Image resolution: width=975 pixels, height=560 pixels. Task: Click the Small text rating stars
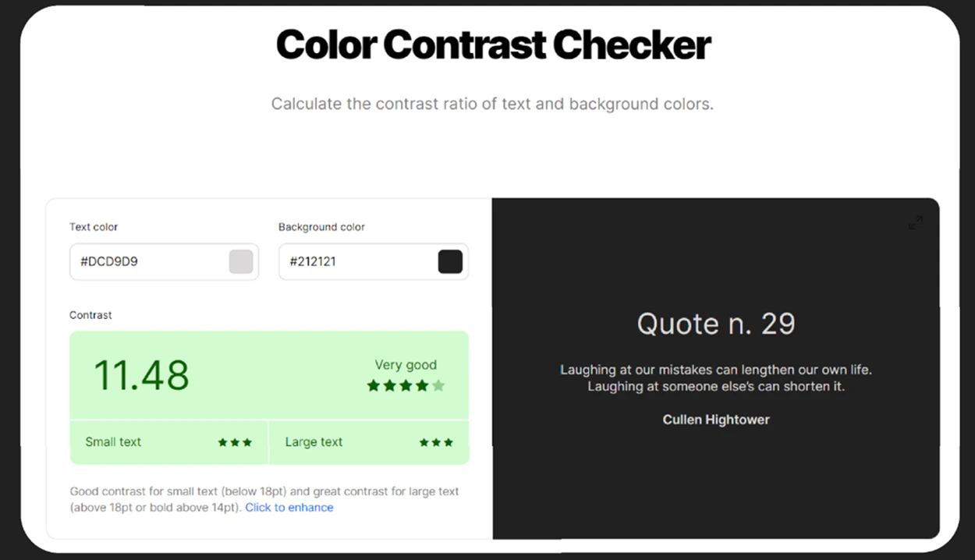(x=235, y=442)
